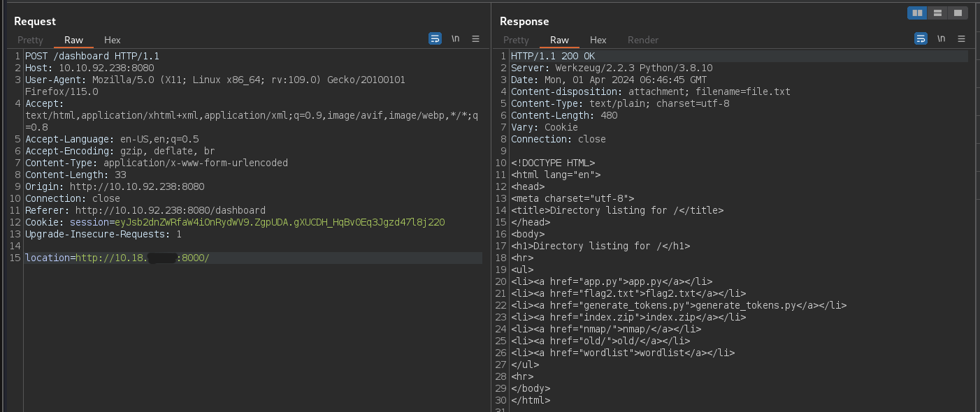980x412 pixels.
Task: Open the Response Hex tab
Action: (598, 40)
